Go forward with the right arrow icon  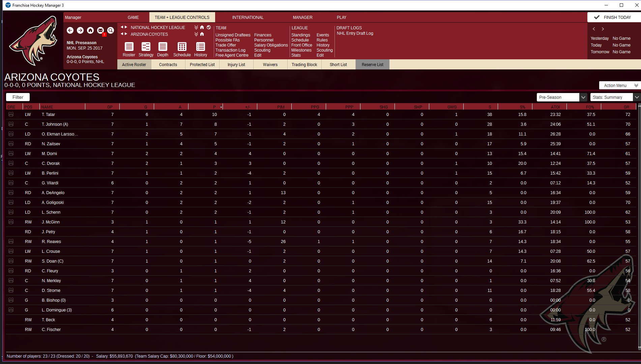[x=80, y=30]
